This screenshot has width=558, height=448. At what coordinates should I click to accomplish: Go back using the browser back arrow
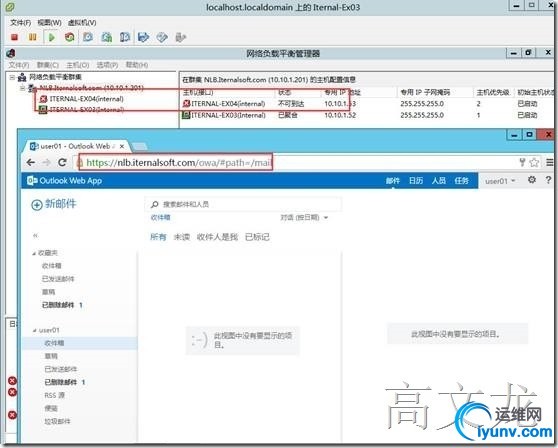click(x=31, y=163)
